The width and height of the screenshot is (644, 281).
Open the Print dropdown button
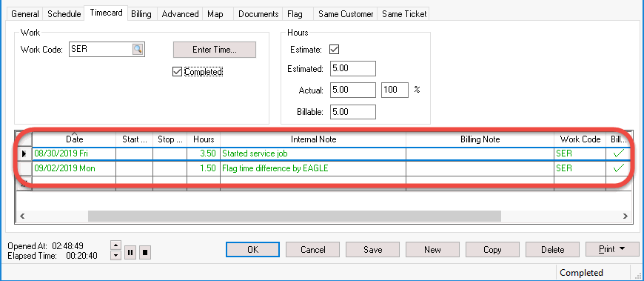(x=612, y=249)
